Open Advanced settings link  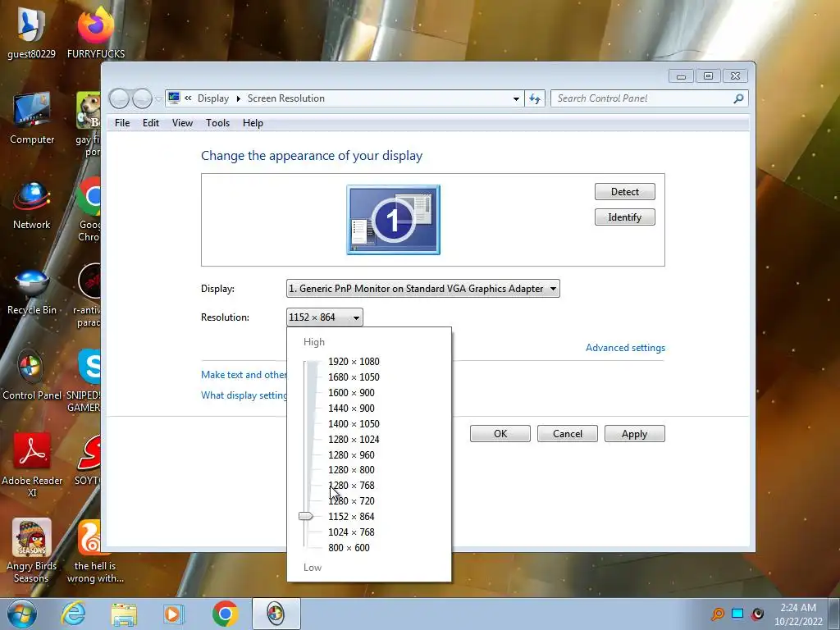625,348
